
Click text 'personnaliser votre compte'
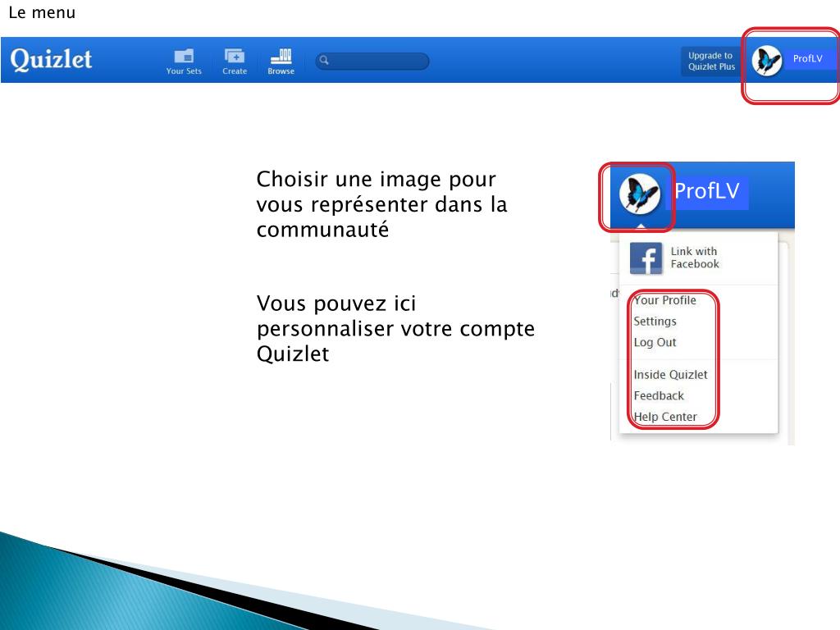395,328
